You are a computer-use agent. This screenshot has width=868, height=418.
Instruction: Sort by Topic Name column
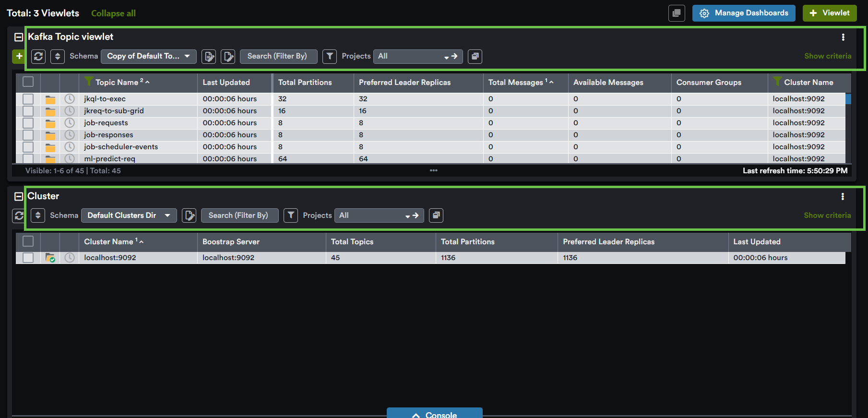[118, 83]
